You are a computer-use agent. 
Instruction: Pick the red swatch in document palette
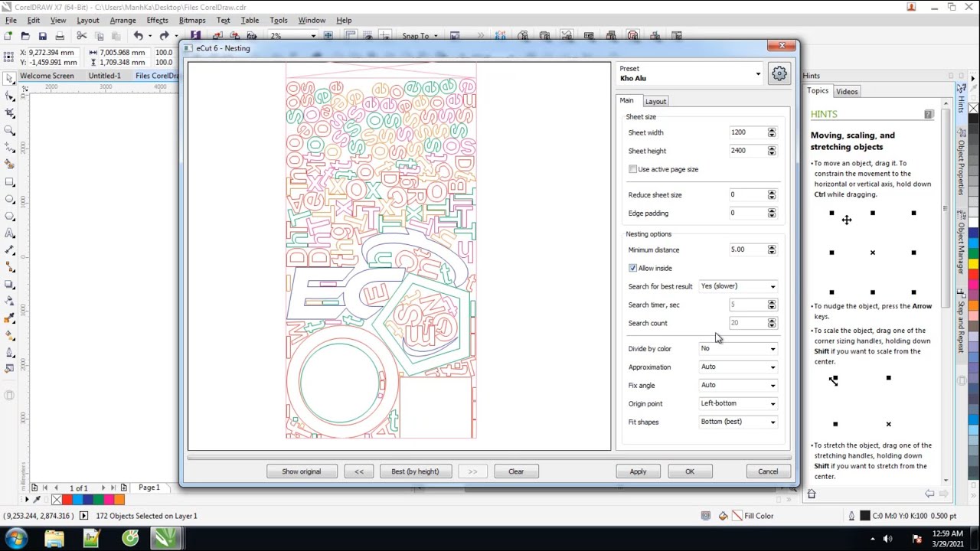[67, 500]
